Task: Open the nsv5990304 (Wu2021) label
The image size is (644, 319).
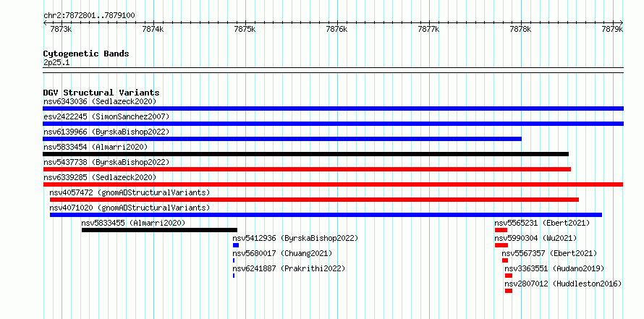Action: (535, 238)
